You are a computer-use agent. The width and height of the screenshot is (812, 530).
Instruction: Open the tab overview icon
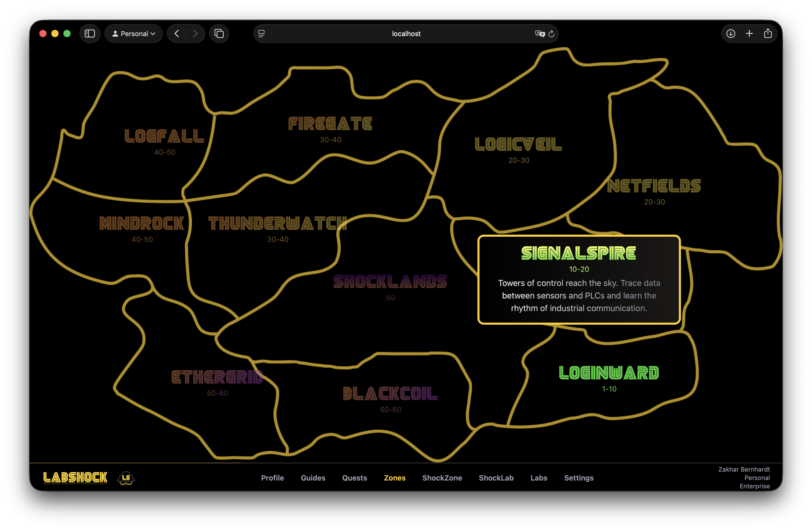click(x=219, y=34)
